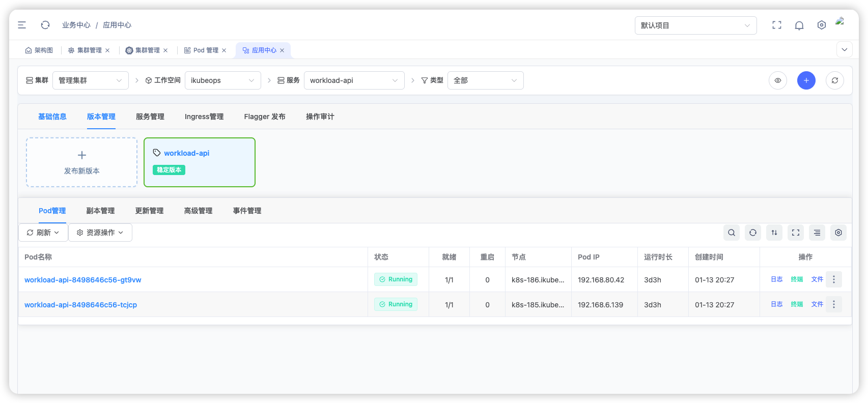Click the blue plus add button

[806, 80]
